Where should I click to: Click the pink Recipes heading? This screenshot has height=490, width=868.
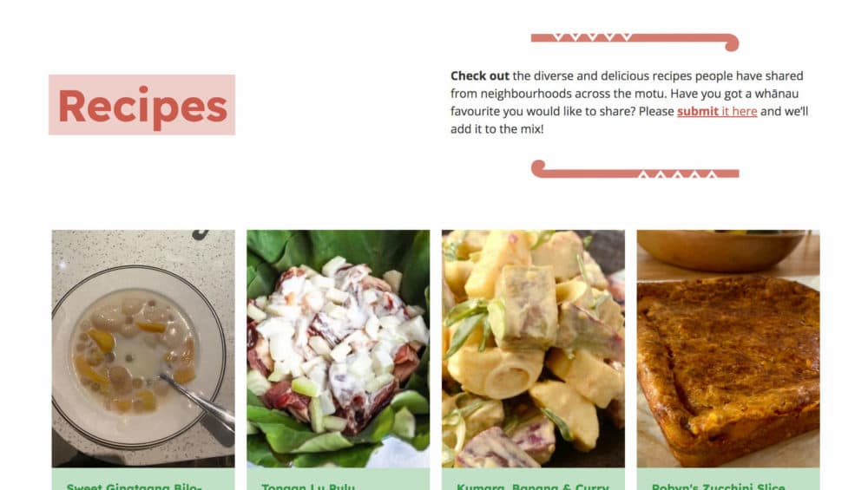point(142,105)
